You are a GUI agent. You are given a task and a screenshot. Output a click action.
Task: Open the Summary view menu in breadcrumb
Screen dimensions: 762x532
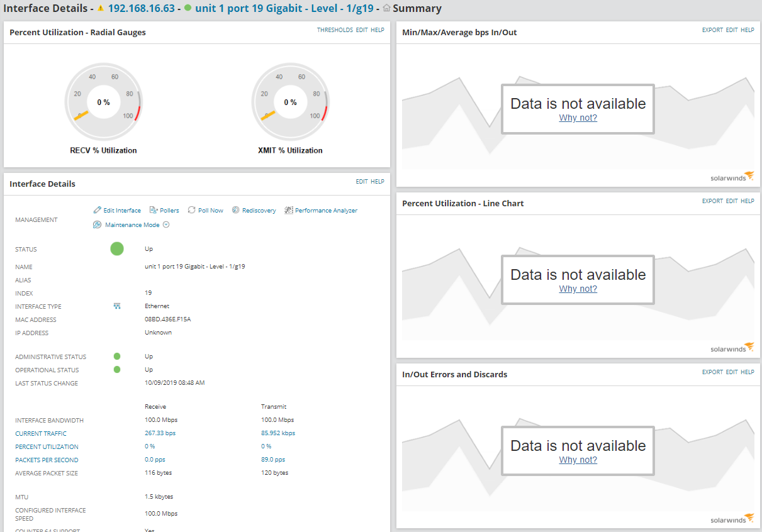(417, 9)
